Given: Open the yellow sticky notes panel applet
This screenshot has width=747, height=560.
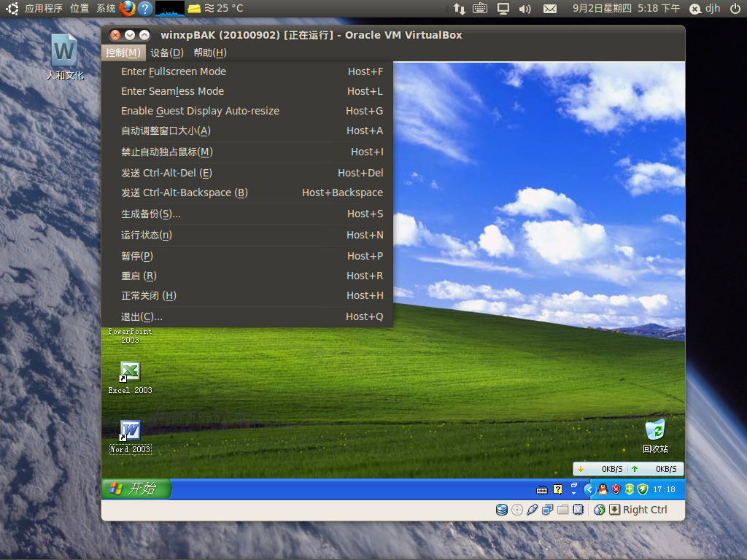Looking at the screenshot, I should coord(194,8).
